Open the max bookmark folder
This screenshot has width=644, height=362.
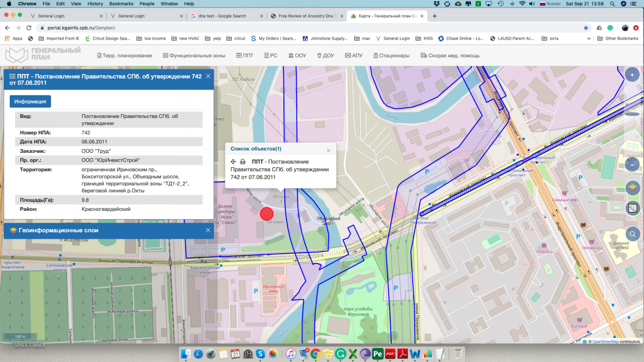point(362,39)
